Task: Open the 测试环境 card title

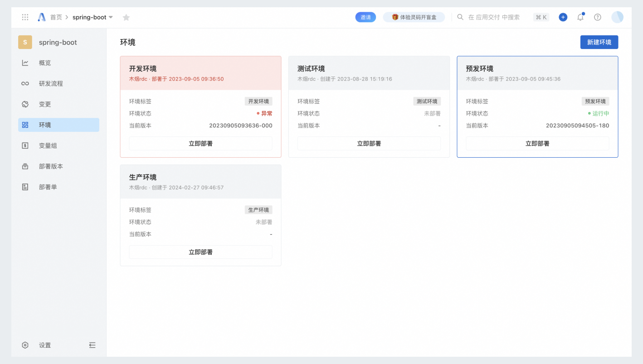Action: tap(311, 68)
